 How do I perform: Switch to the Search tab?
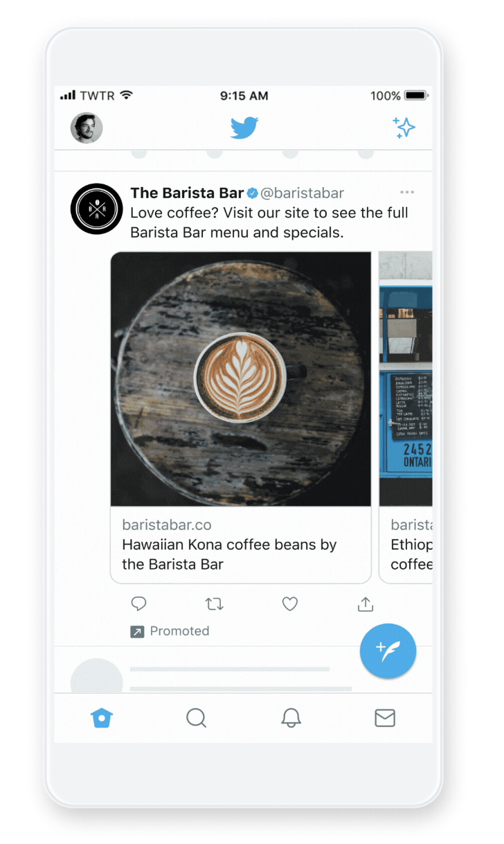pyautogui.click(x=197, y=718)
